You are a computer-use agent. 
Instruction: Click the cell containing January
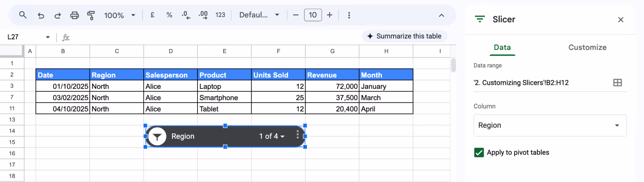click(386, 86)
